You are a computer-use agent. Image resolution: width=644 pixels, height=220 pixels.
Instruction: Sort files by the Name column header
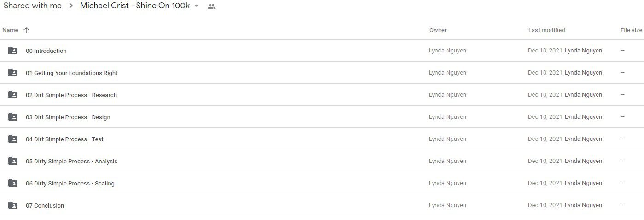[x=10, y=30]
